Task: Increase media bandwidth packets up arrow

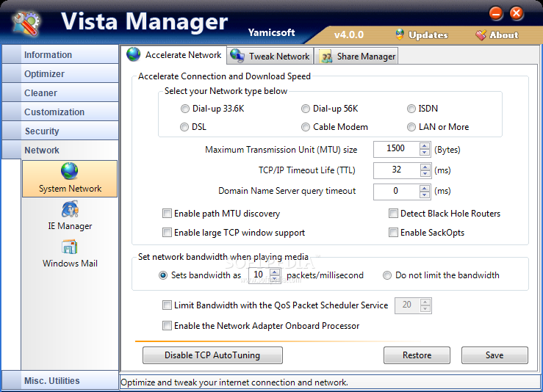Action: [x=275, y=272]
